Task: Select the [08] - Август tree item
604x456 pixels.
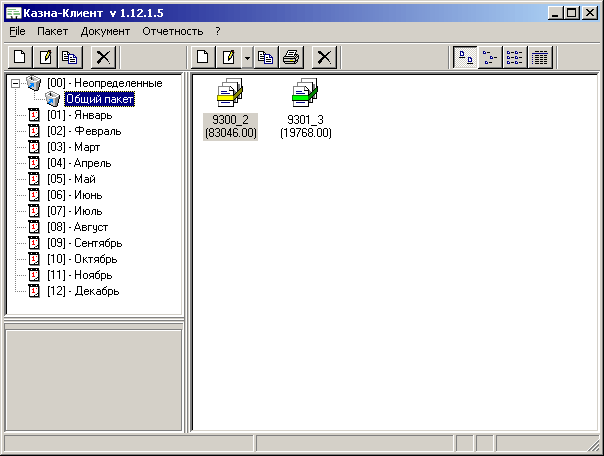Action: (x=77, y=227)
